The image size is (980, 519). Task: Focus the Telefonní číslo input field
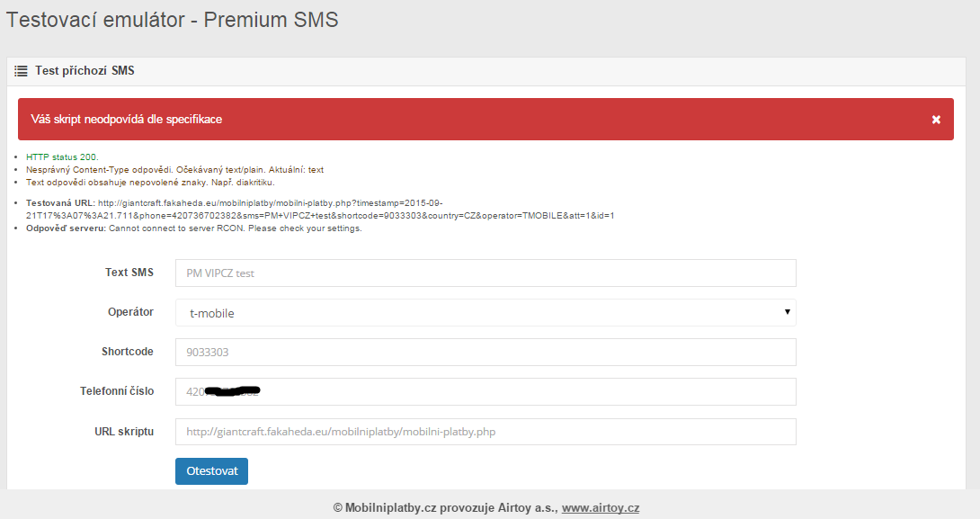[x=486, y=391]
